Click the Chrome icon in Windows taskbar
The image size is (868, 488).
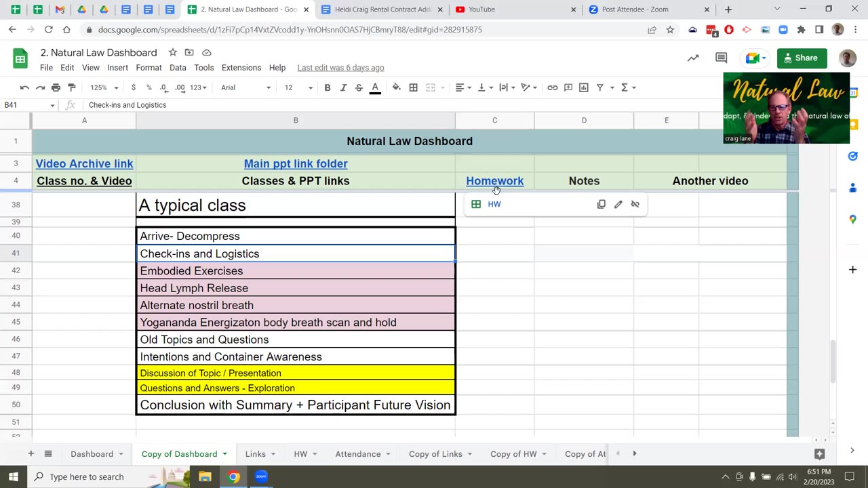(233, 476)
